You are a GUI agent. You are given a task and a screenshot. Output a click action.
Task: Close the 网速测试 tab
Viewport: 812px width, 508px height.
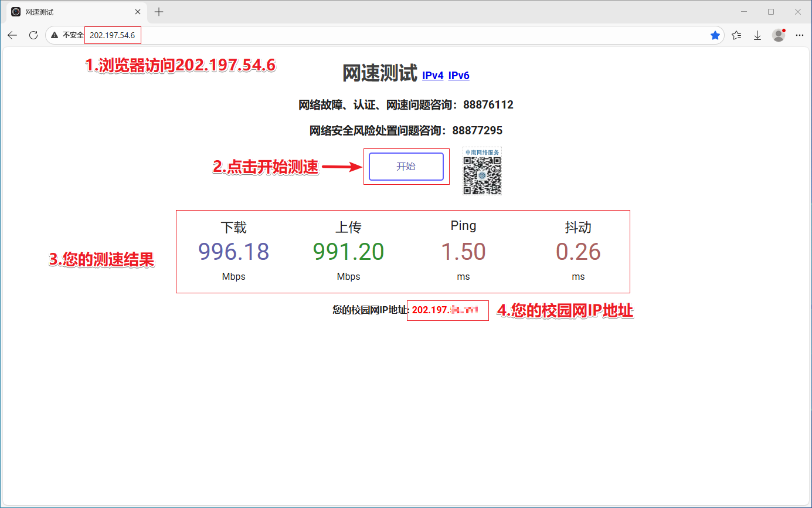(x=138, y=12)
